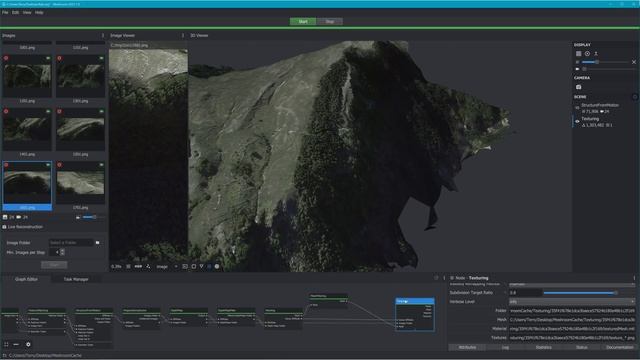The image size is (640, 360).
Task: Click the dropdown arrow next to image
Action: click(176, 267)
